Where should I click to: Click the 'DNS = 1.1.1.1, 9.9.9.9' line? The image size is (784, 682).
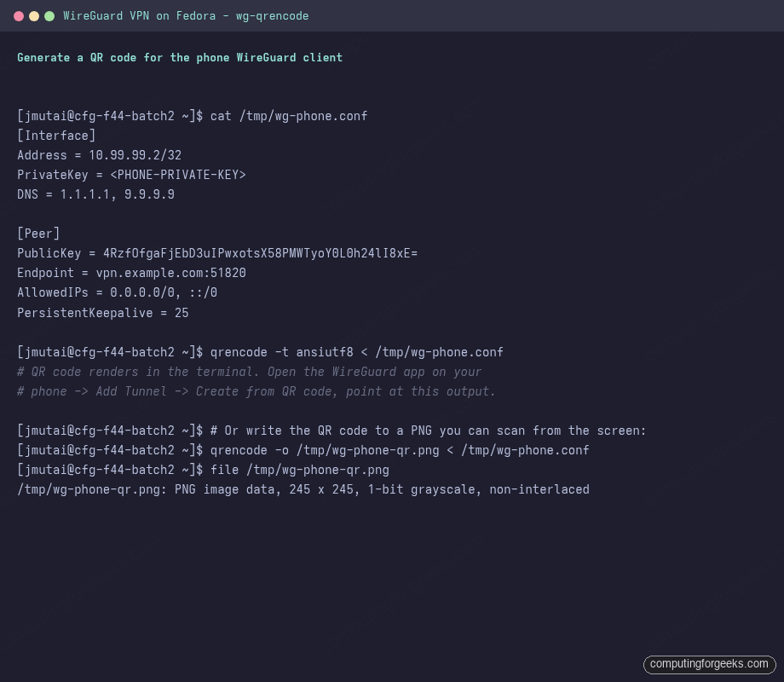(95, 194)
